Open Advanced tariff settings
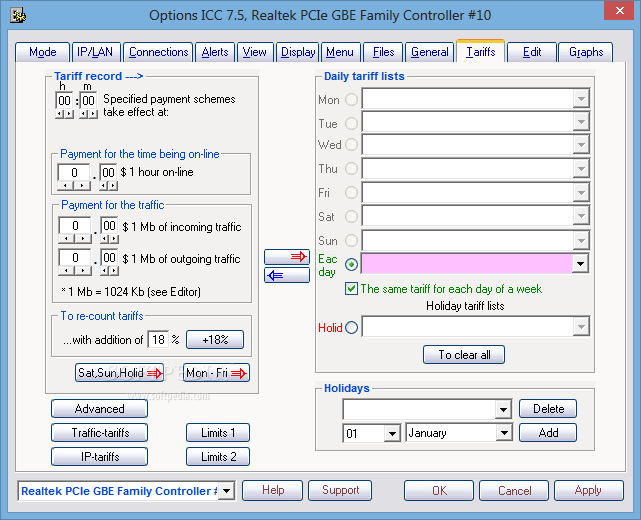The height and width of the screenshot is (520, 641). coord(99,409)
